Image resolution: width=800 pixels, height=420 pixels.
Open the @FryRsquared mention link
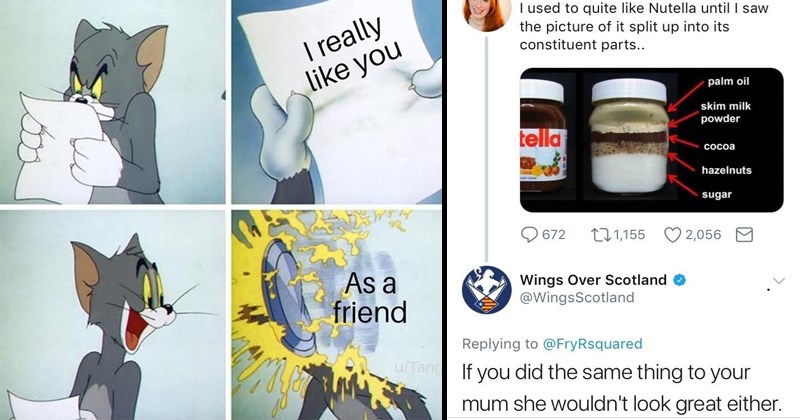(x=592, y=344)
